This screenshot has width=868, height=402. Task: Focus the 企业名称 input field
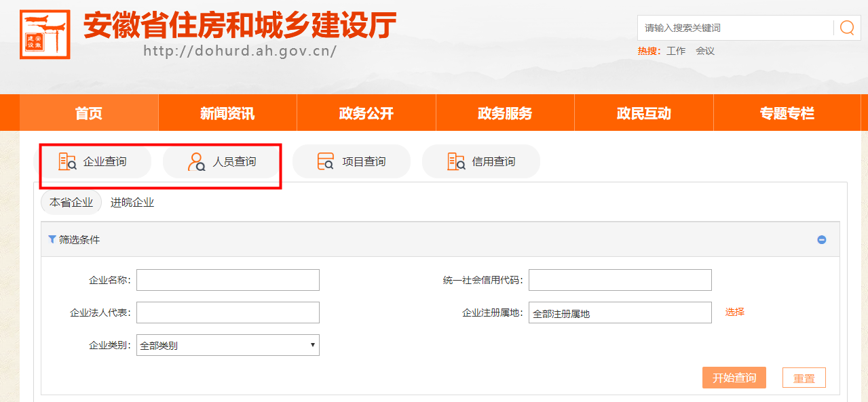(228, 280)
